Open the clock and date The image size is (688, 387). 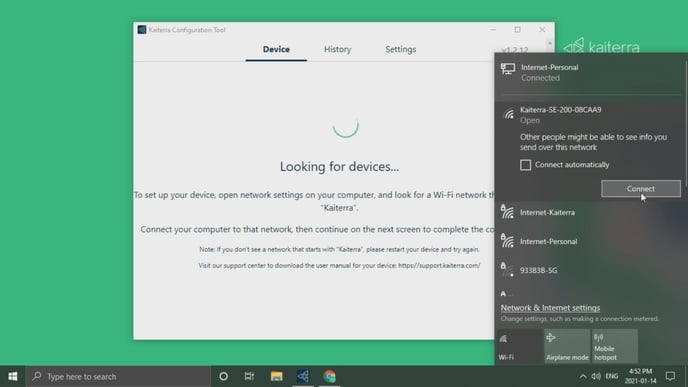[640, 376]
